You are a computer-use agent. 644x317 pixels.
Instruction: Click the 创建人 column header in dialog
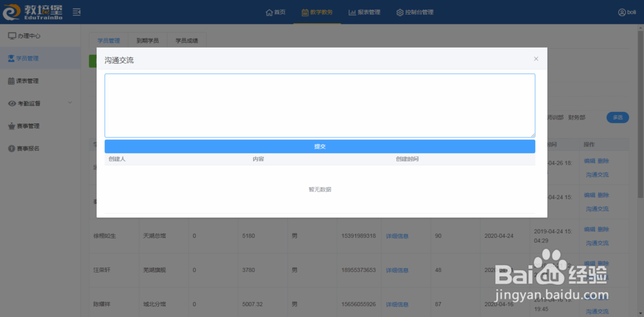[x=117, y=159]
